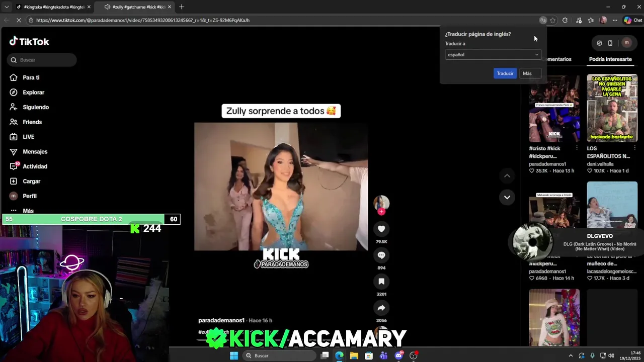Image resolution: width=644 pixels, height=362 pixels.
Task: Open the browser Chat Copilot button
Action: click(633, 20)
